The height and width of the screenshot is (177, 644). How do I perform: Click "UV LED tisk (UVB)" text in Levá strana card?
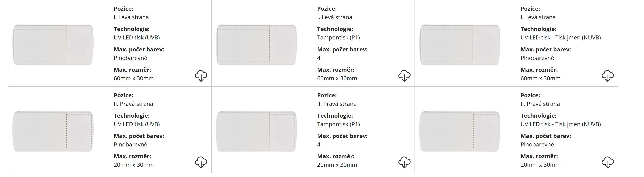point(137,37)
